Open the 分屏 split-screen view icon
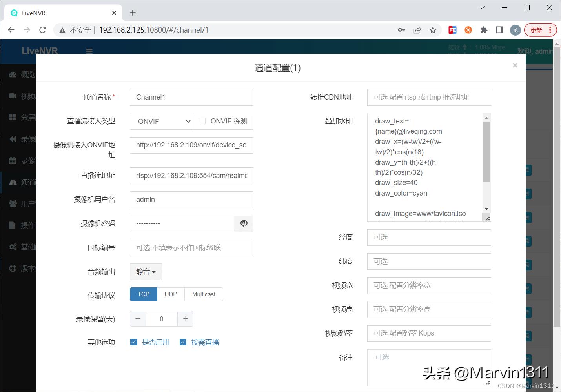The height and width of the screenshot is (392, 561). pyautogui.click(x=13, y=117)
